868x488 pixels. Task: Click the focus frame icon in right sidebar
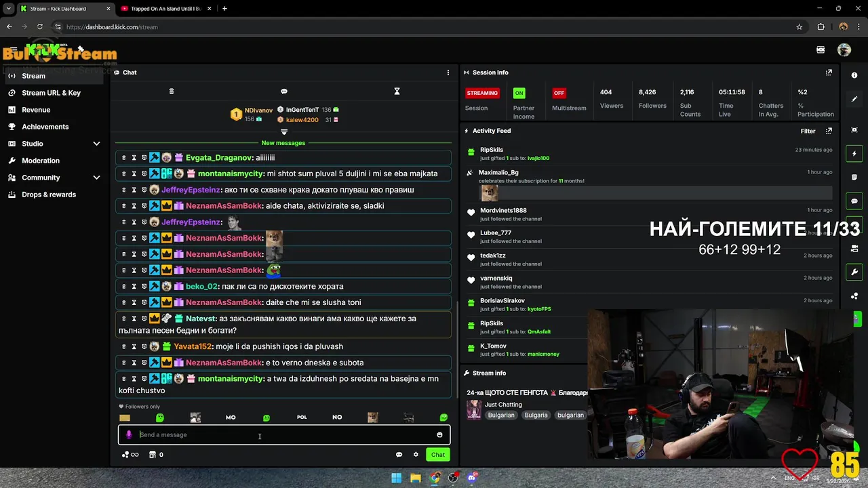coord(854,130)
